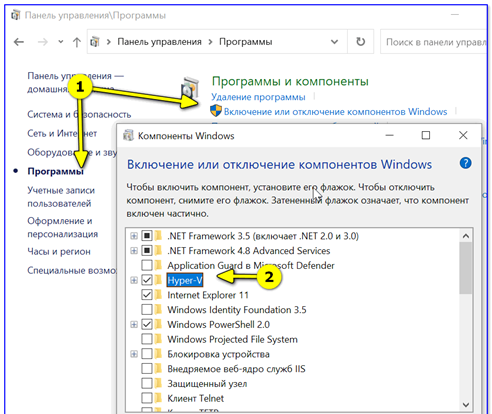
Task: Click the components list scroll up arrow
Action: [466, 236]
